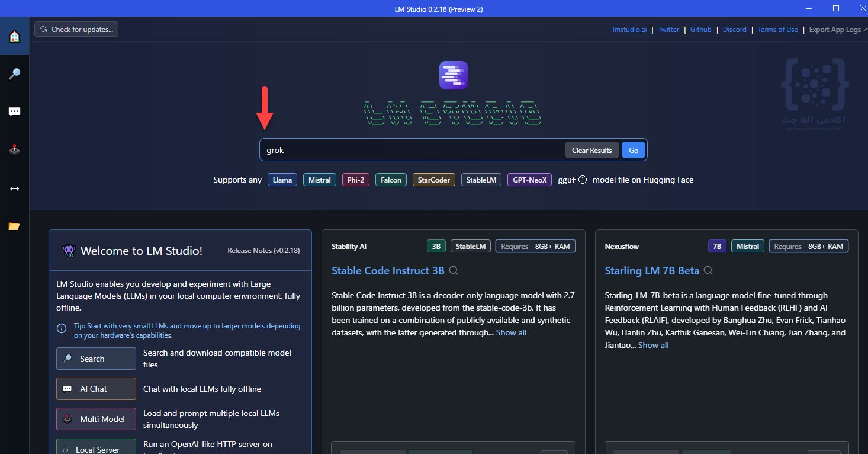The image size is (868, 454).
Task: Maximize the LM Studio window
Action: pos(836,8)
